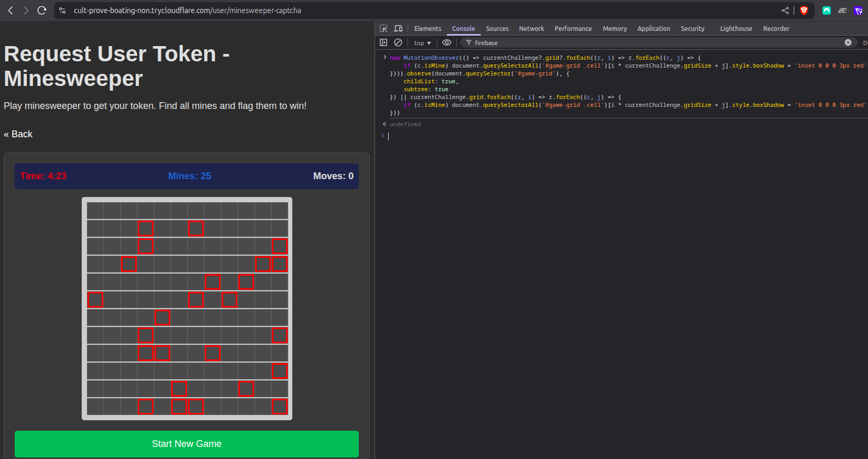This screenshot has height=459, width=868.
Task: Switch to the Performance tab
Action: (573, 29)
